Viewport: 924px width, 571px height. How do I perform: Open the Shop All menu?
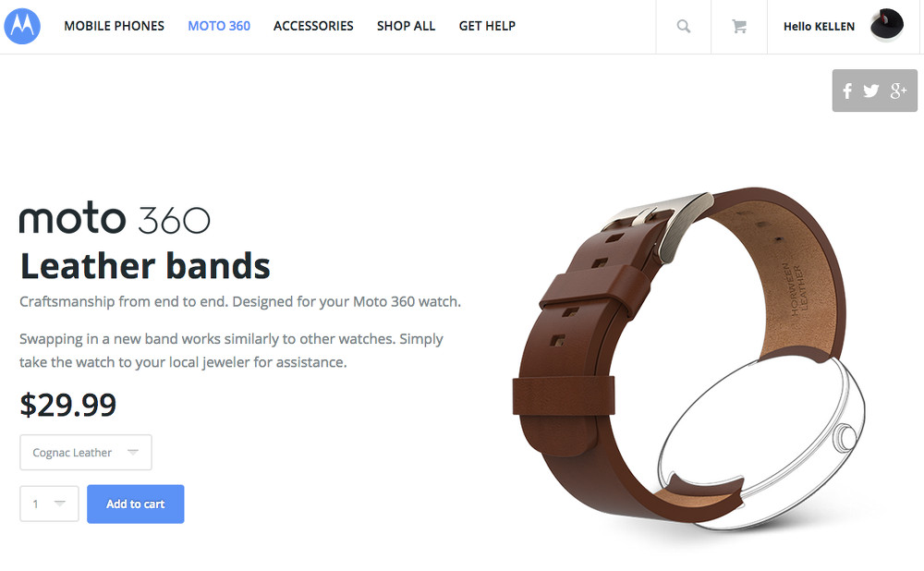406,26
